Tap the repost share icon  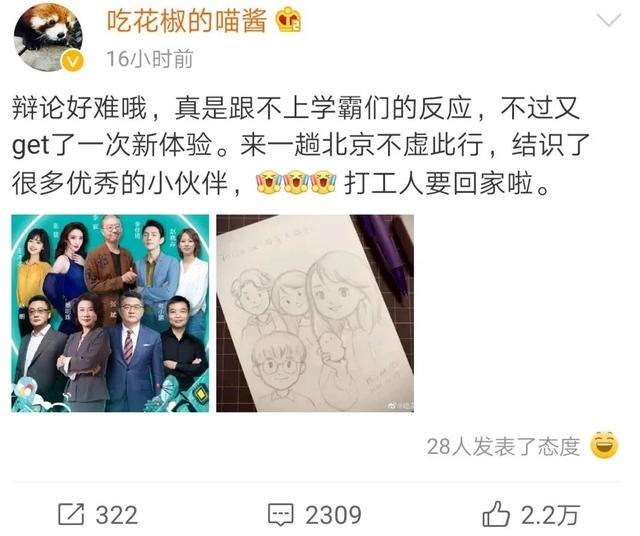71,514
